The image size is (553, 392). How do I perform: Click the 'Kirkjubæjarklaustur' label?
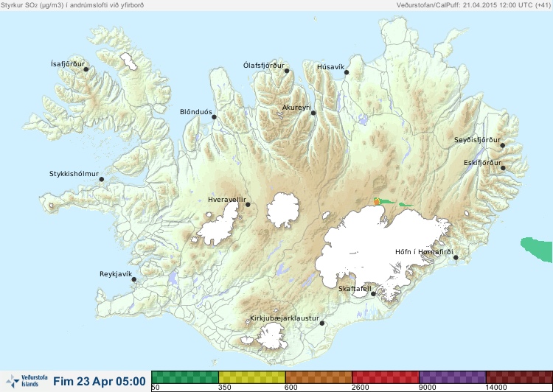pyautogui.click(x=285, y=318)
